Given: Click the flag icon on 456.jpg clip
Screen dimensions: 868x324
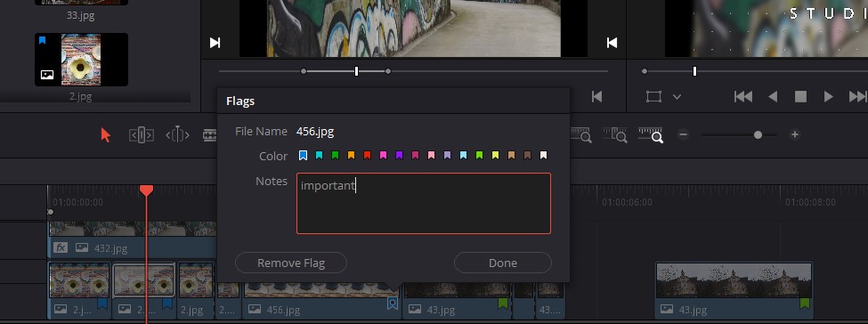Looking at the screenshot, I should click(x=393, y=303).
